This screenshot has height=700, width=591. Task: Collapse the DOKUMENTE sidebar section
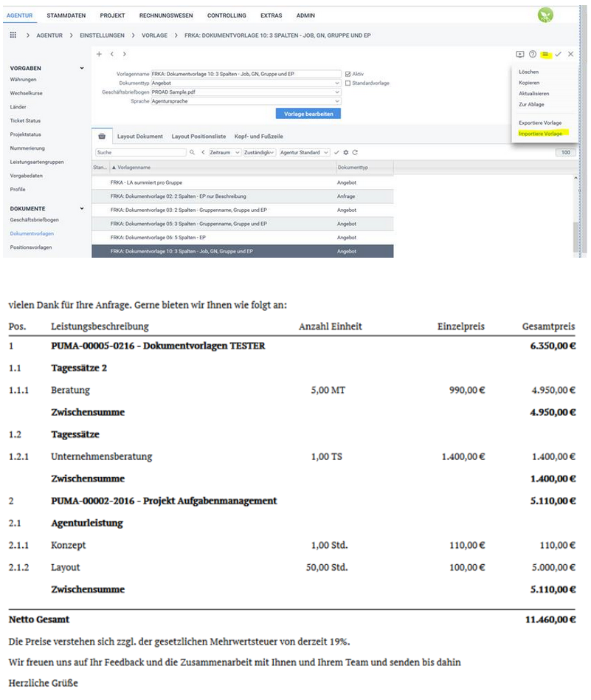(82, 208)
